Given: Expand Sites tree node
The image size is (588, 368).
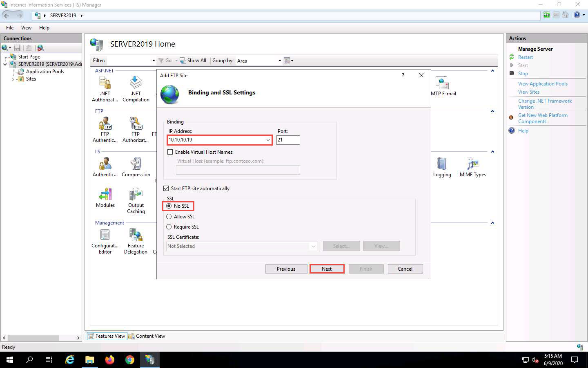Looking at the screenshot, I should 13,79.
